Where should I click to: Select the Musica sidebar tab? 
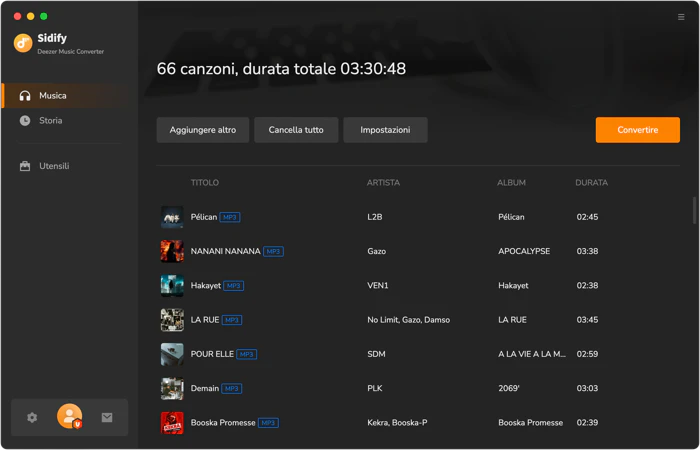click(x=69, y=96)
